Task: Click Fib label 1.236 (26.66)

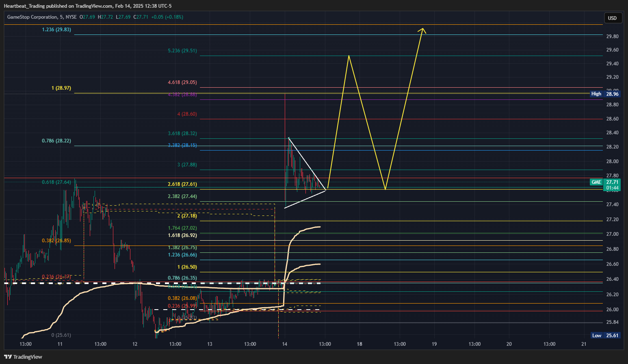Action: click(182, 255)
